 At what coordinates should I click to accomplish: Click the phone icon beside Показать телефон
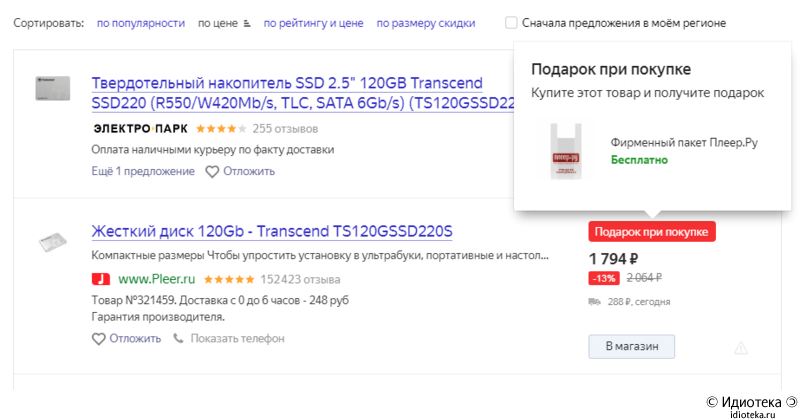[x=178, y=338]
